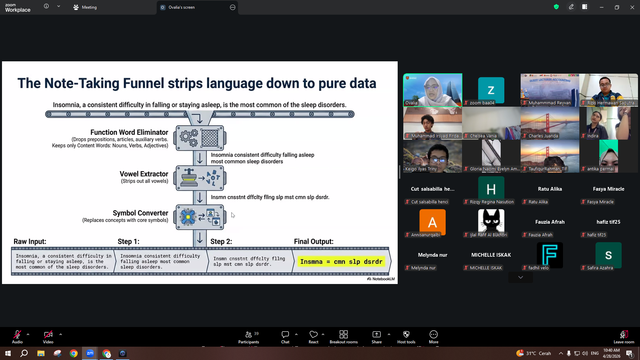This screenshot has width=640, height=360.
Task: Click the green encryption shield icon
Action: click(x=556, y=7)
